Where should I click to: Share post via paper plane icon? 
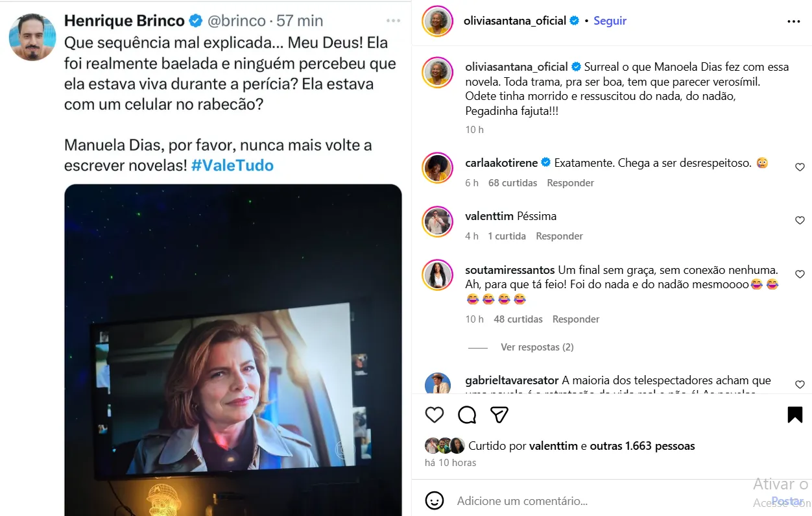[x=499, y=415]
